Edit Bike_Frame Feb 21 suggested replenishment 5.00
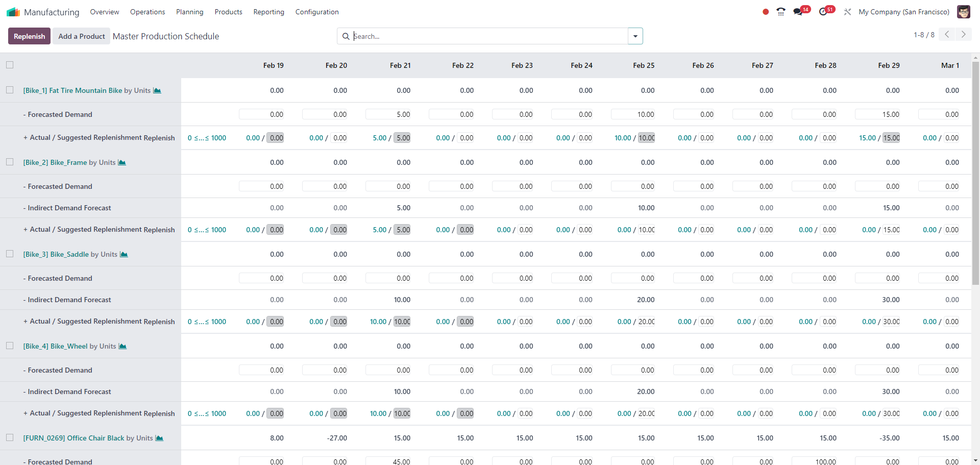 [403, 230]
